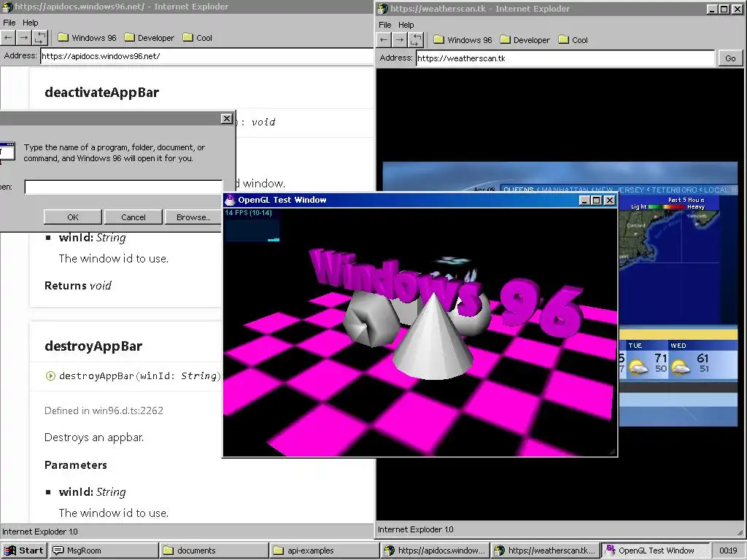The height and width of the screenshot is (560, 747).
Task: Click 'Destroys an appbar.' description text
Action: pos(94,437)
